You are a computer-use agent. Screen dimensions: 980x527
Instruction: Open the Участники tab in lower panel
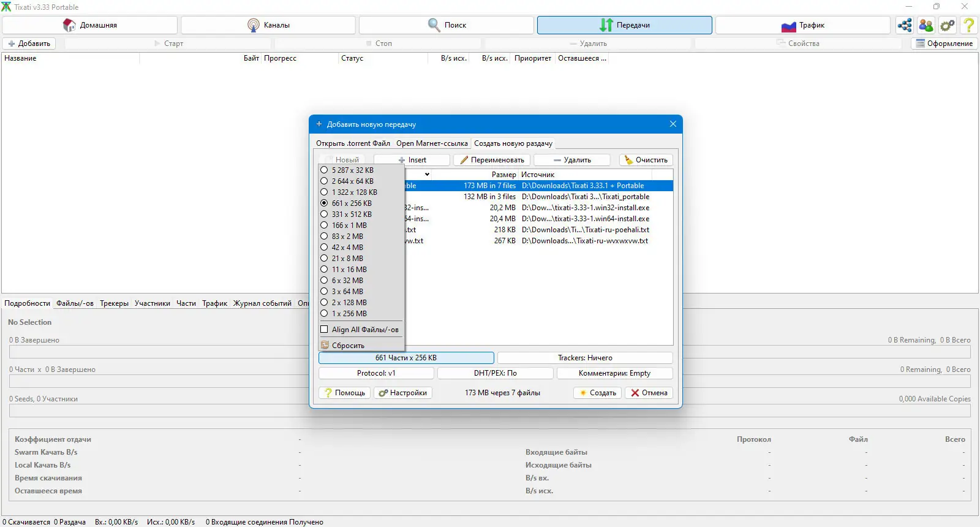153,303
